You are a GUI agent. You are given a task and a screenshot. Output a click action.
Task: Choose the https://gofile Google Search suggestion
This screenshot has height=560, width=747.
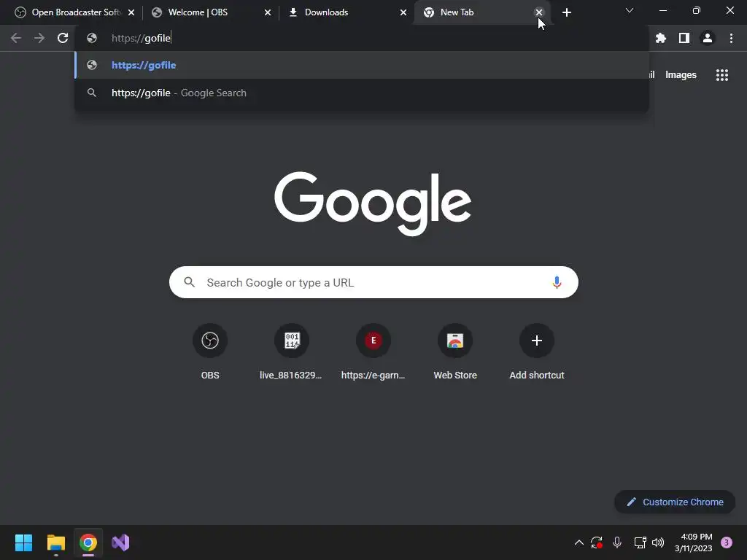362,93
